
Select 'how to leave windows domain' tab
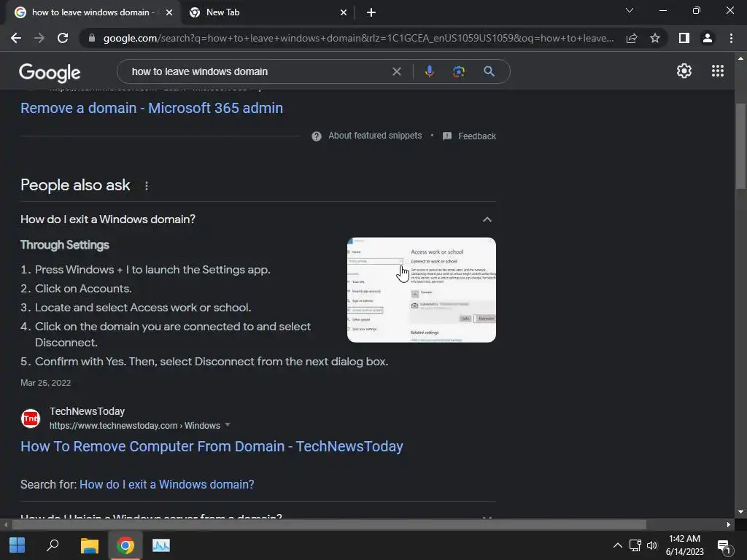pos(90,12)
